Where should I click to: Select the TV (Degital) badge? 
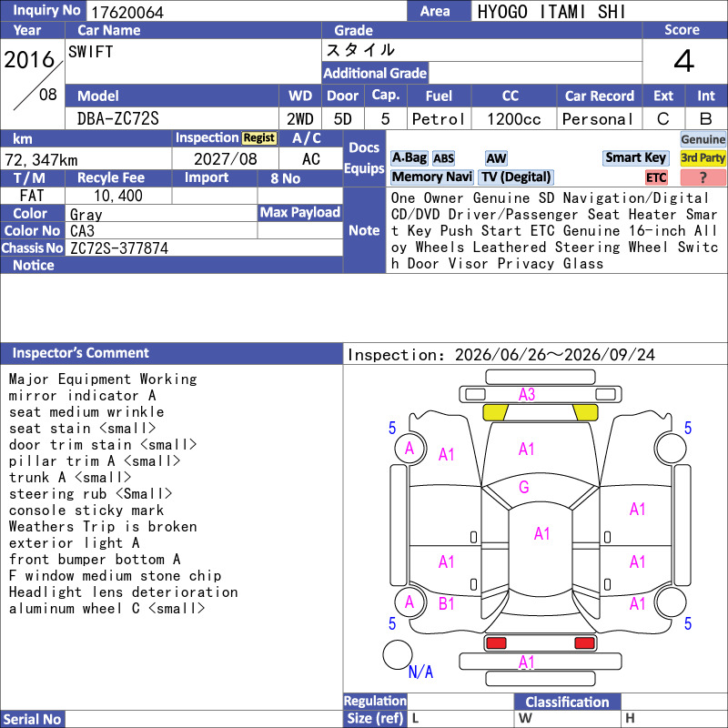516,177
